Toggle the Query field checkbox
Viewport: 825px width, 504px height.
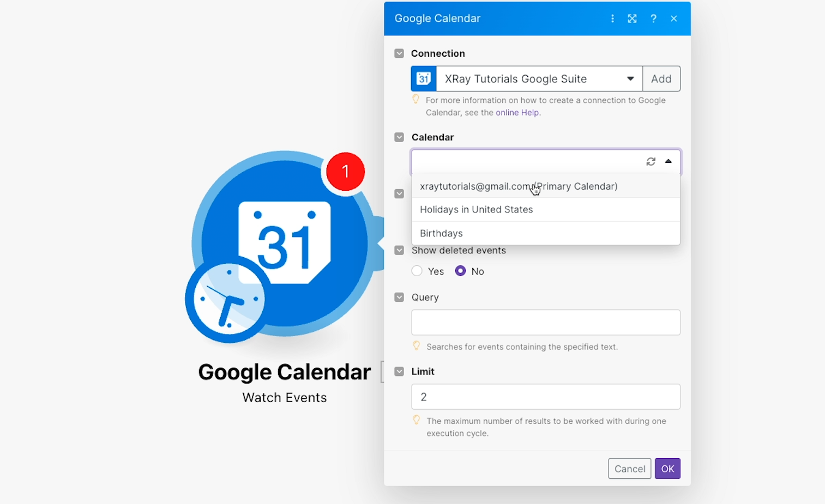click(399, 297)
